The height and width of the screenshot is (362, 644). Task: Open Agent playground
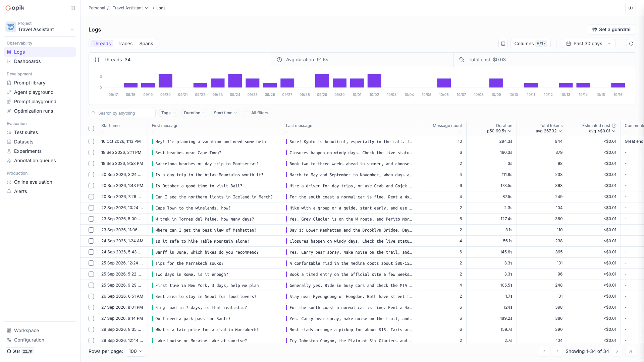pyautogui.click(x=40, y=92)
